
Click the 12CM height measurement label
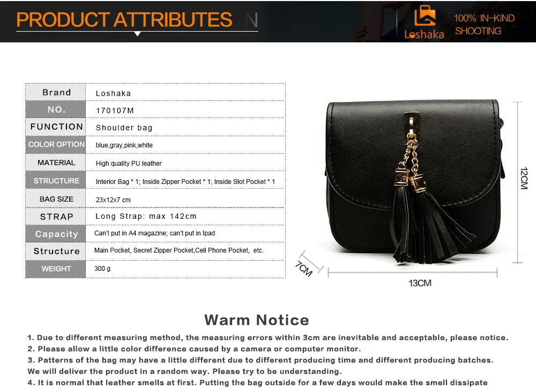(x=524, y=178)
